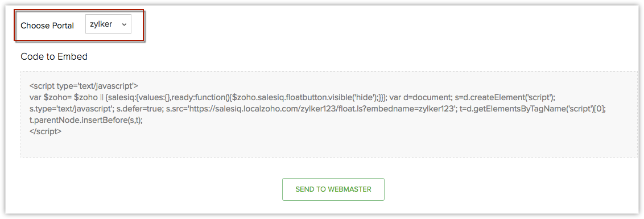Click the closing </script> tag
The image size is (644, 219).
click(x=46, y=132)
